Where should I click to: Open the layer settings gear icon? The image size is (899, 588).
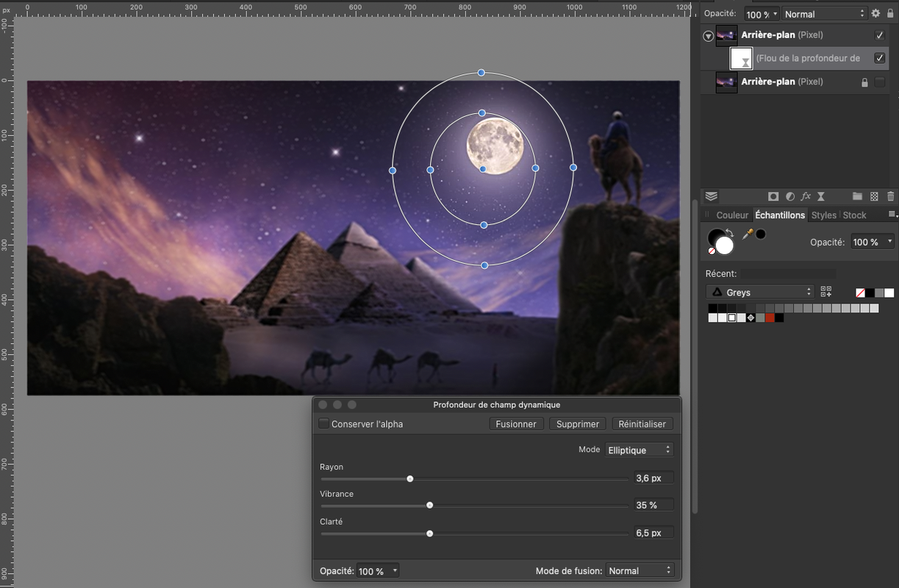(x=875, y=13)
